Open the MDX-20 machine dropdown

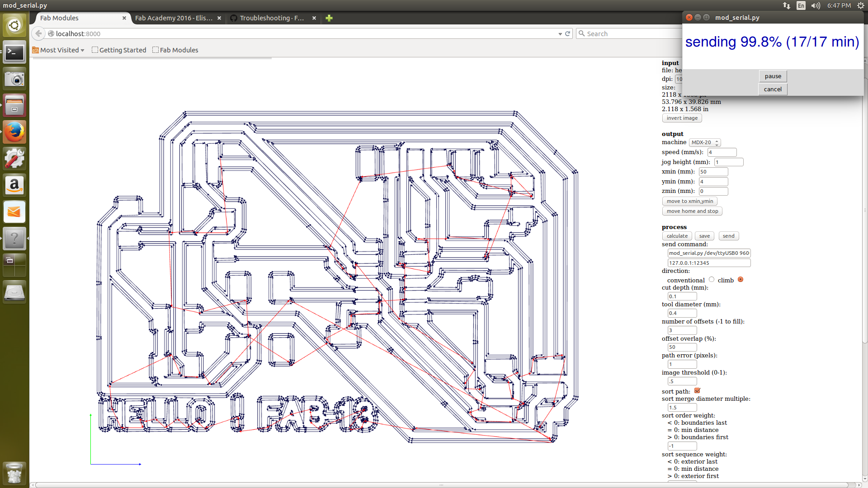tap(704, 142)
